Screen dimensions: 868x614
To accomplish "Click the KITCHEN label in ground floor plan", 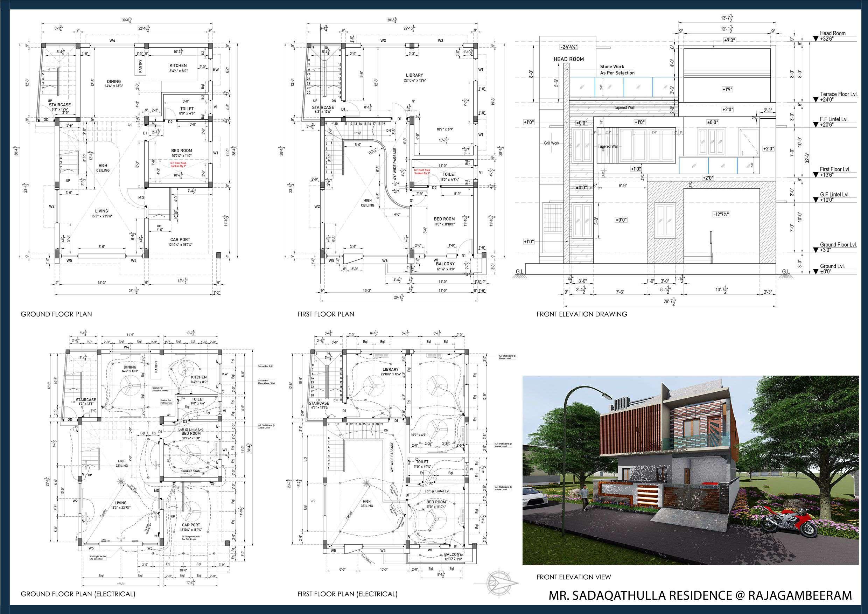I will tap(178, 65).
